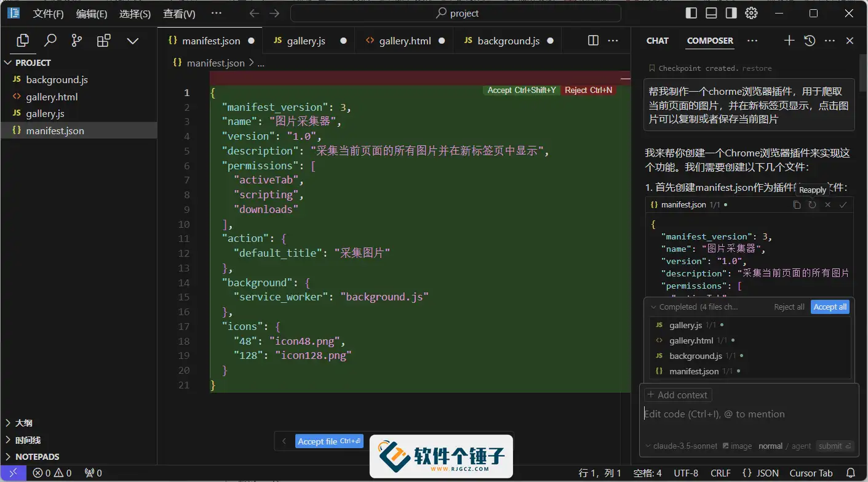Switch to the gallery.html editor tab
868x482 pixels.
(x=405, y=41)
